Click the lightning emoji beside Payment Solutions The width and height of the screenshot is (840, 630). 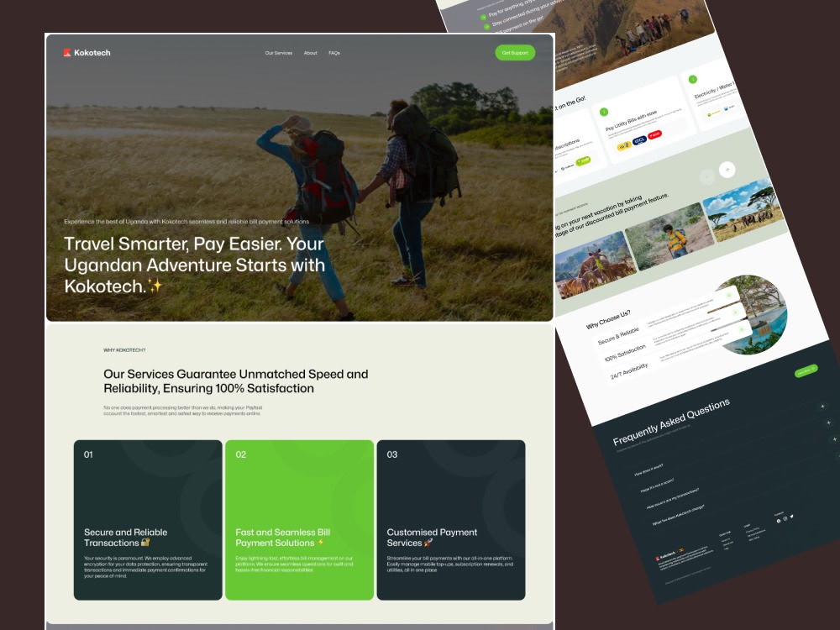[x=320, y=543]
